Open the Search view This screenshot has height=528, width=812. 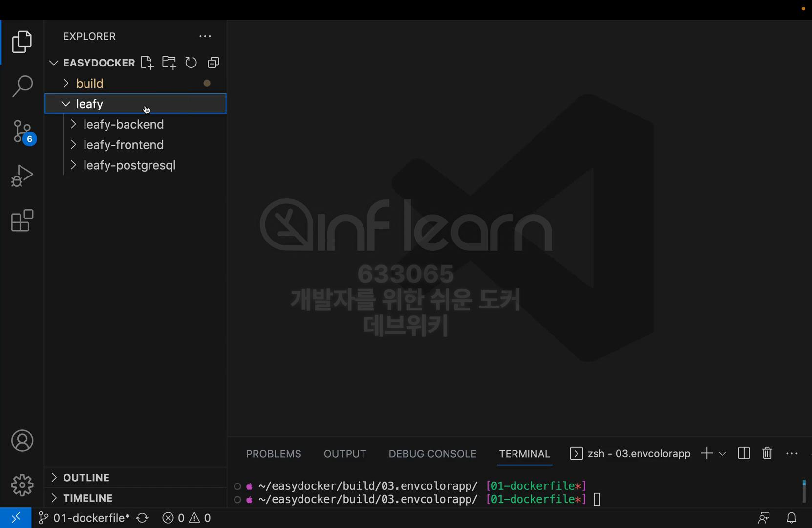pos(22,86)
